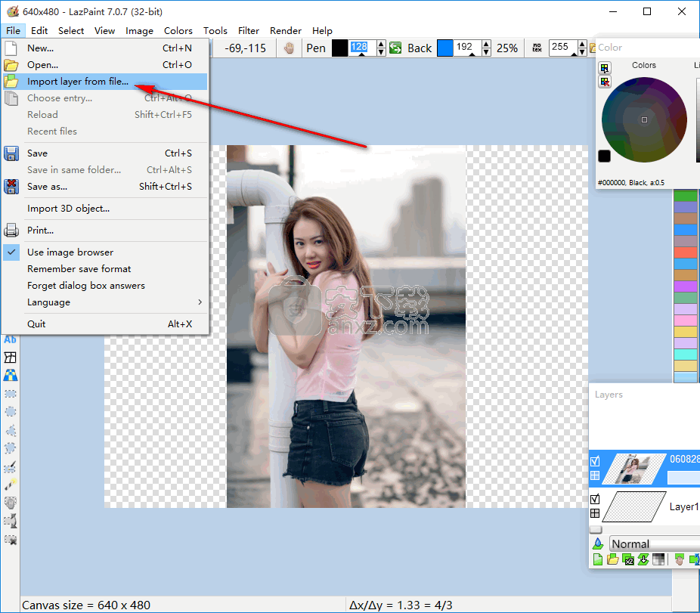The height and width of the screenshot is (613, 700).
Task: Import layer from file using Layers panel icon
Action: coord(613,559)
